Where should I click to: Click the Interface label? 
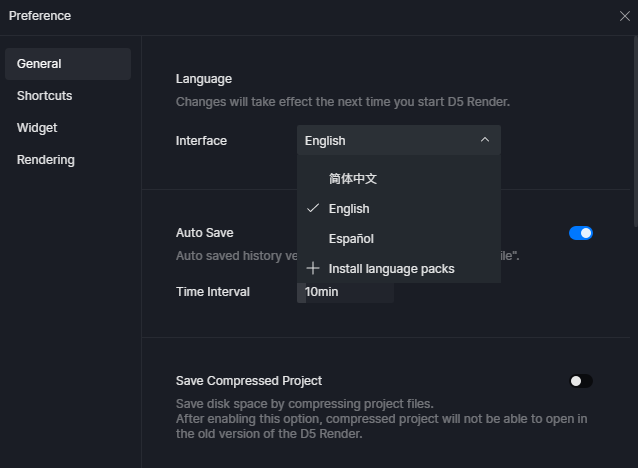click(x=201, y=141)
